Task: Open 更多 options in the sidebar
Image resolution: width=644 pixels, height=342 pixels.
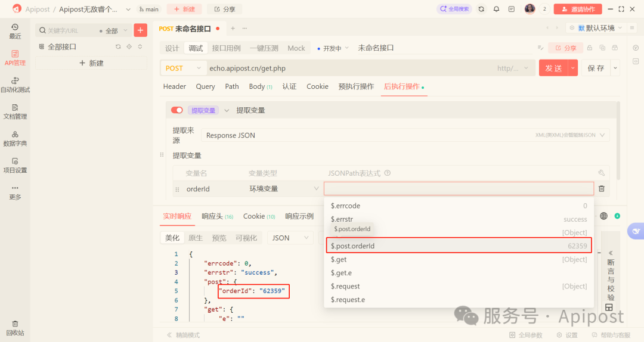Action: click(x=15, y=192)
